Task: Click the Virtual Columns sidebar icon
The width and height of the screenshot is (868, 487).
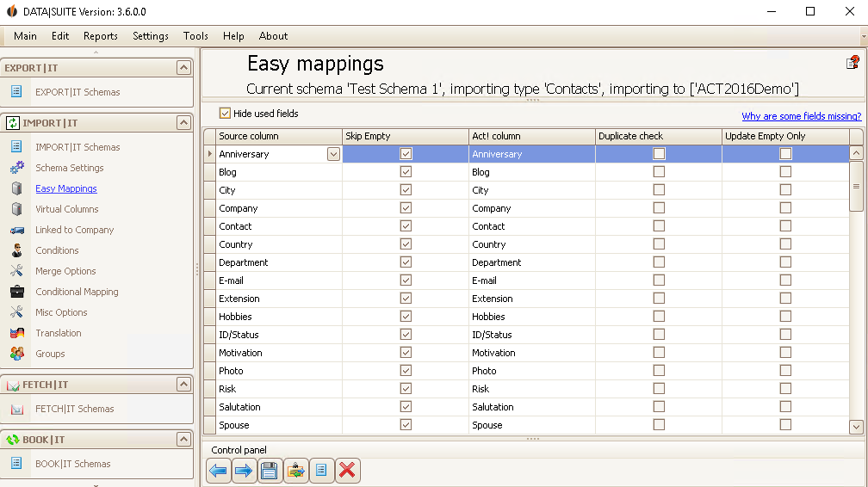Action: coord(17,208)
